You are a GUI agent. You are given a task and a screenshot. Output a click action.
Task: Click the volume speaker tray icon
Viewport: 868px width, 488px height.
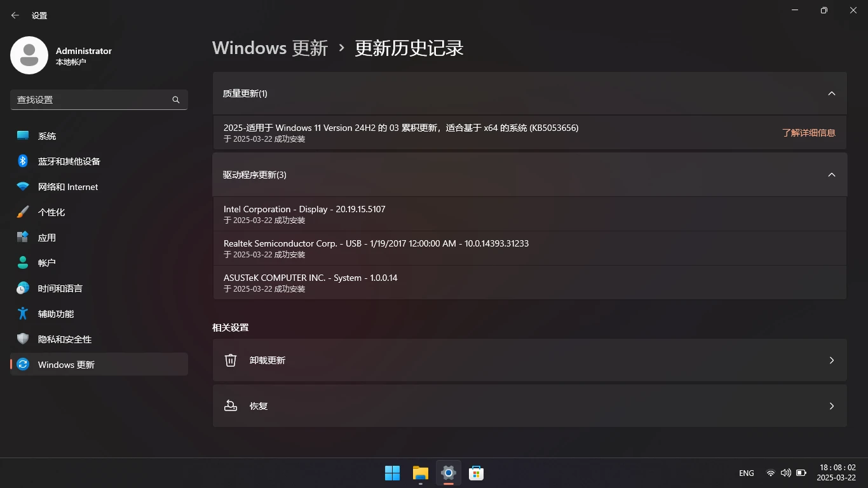(x=786, y=473)
